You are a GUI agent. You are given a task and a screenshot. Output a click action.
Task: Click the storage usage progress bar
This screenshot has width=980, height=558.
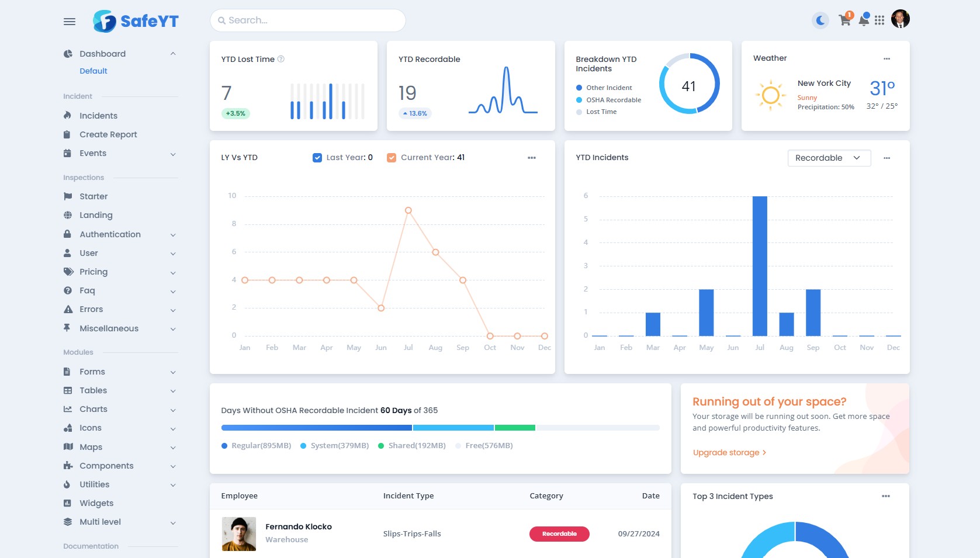(x=440, y=428)
